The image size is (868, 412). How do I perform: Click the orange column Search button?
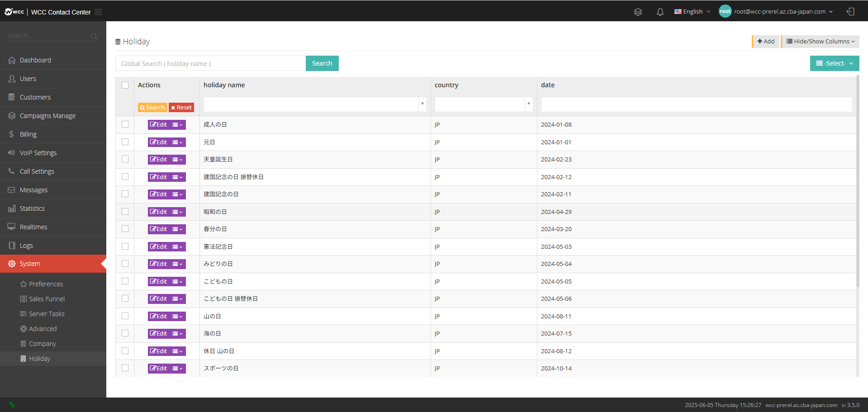pos(152,108)
